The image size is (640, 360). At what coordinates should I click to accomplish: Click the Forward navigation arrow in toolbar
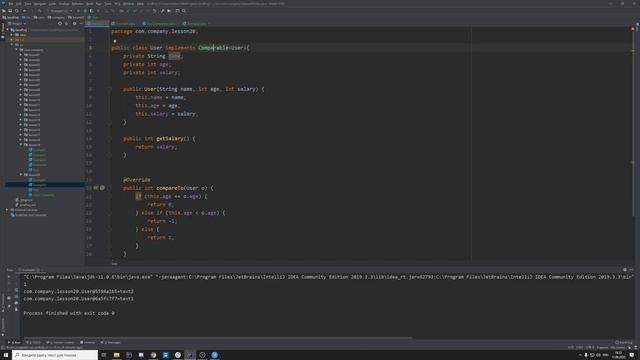point(31,11)
